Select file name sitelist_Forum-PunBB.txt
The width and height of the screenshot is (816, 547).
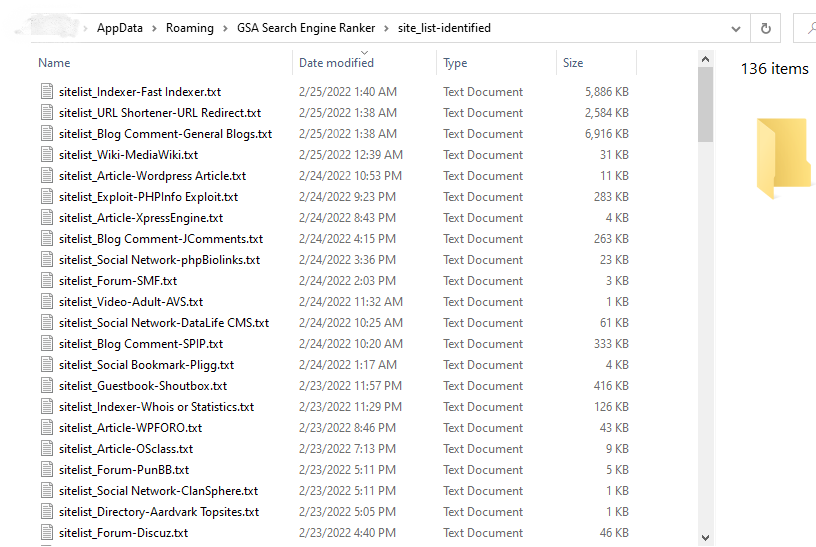(x=124, y=469)
